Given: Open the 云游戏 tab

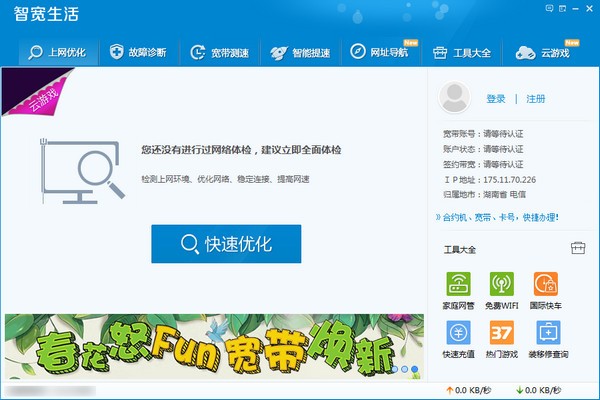Looking at the screenshot, I should tap(543, 52).
